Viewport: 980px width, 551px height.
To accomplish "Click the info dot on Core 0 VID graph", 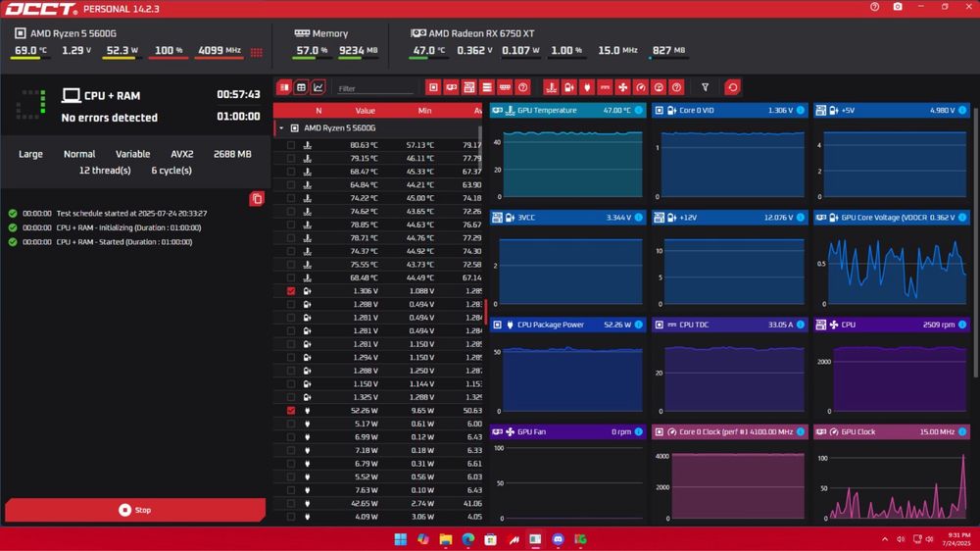I will tap(800, 110).
